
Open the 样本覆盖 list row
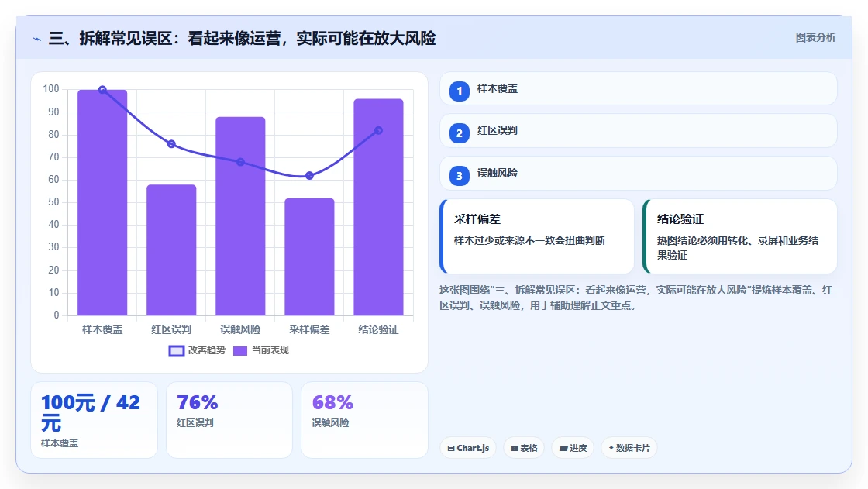[x=638, y=88]
